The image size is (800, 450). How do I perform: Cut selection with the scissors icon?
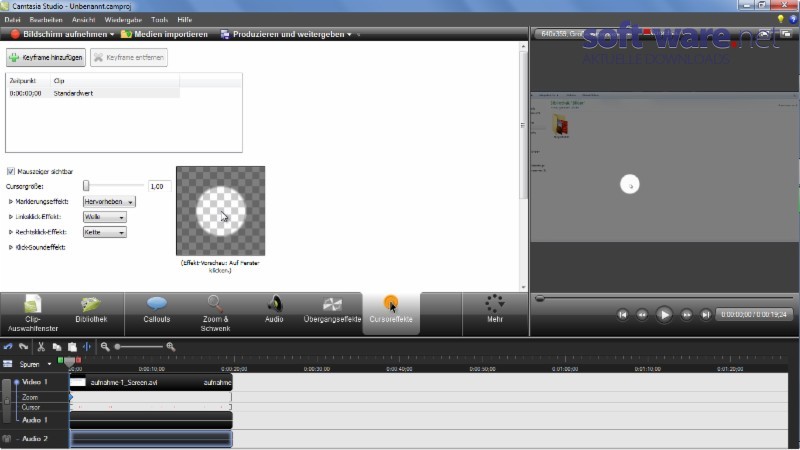click(41, 347)
